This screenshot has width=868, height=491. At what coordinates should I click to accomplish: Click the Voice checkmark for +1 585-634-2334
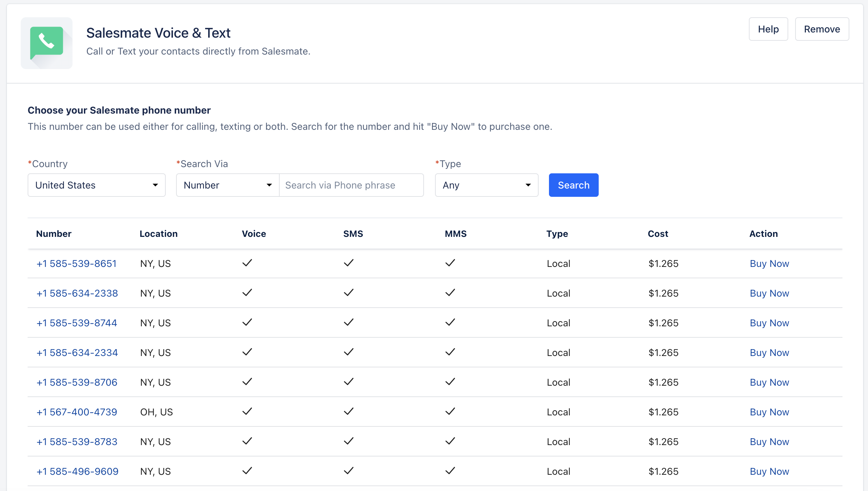[247, 352]
